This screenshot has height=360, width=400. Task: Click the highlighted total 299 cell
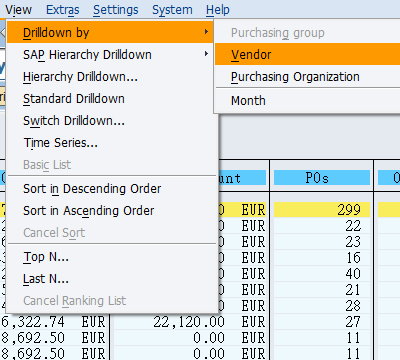coord(322,210)
